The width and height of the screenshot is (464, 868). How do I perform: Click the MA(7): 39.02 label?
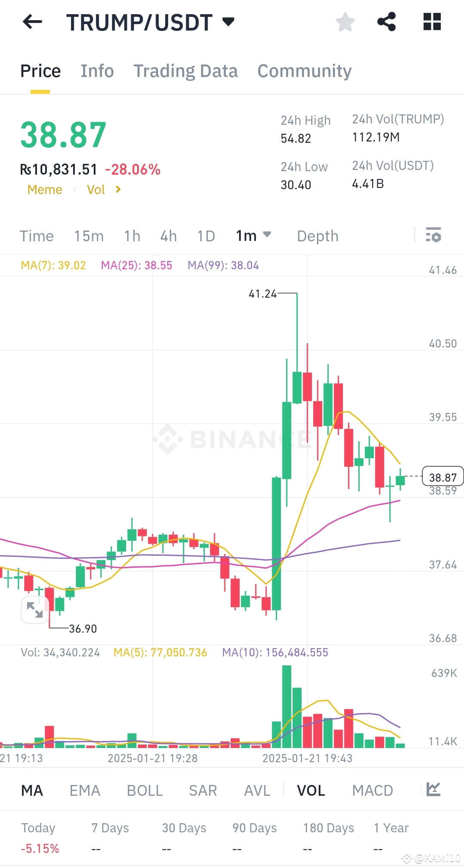coord(53,265)
